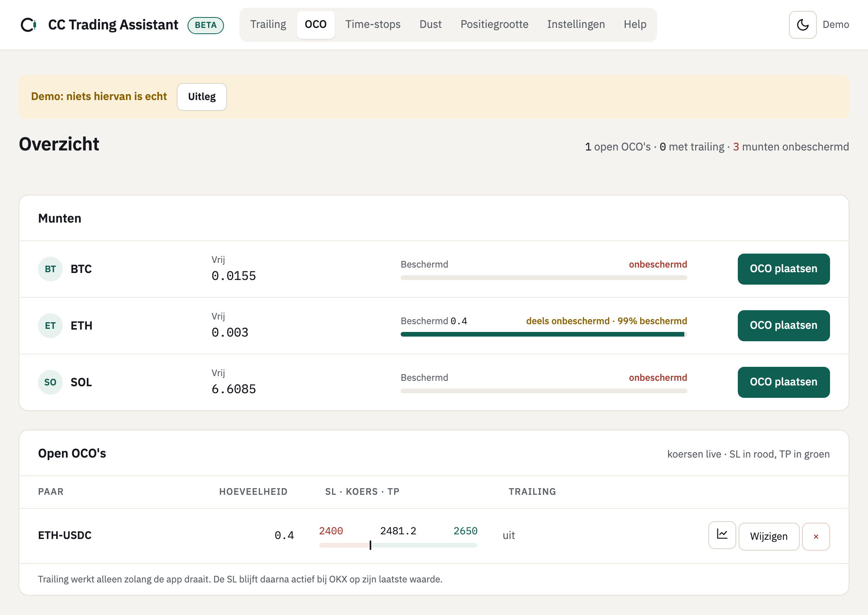Click the BTC protection progress bar
This screenshot has width=868, height=615.
tap(544, 278)
